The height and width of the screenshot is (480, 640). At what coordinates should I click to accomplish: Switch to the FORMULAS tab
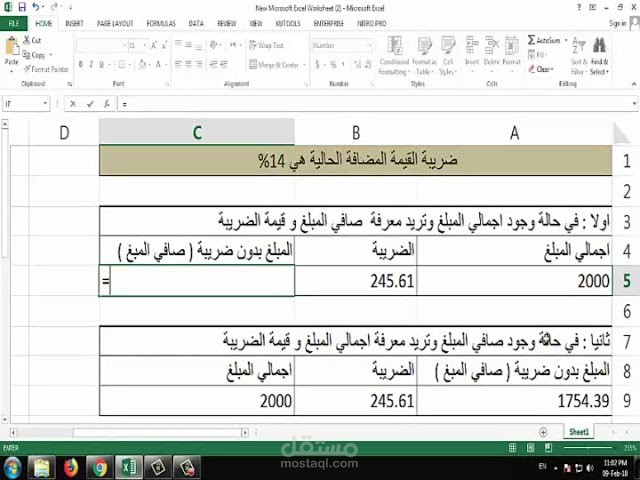click(x=161, y=23)
